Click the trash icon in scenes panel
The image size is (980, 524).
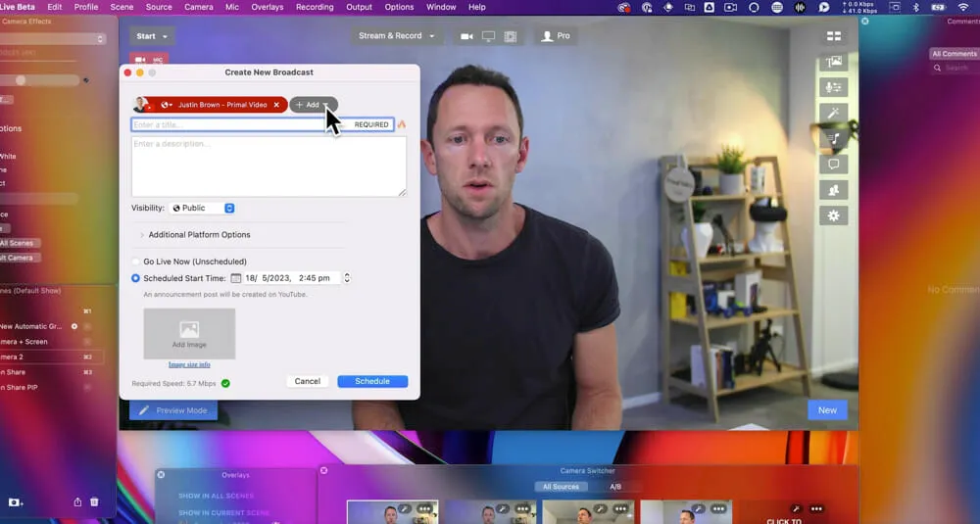tap(94, 501)
